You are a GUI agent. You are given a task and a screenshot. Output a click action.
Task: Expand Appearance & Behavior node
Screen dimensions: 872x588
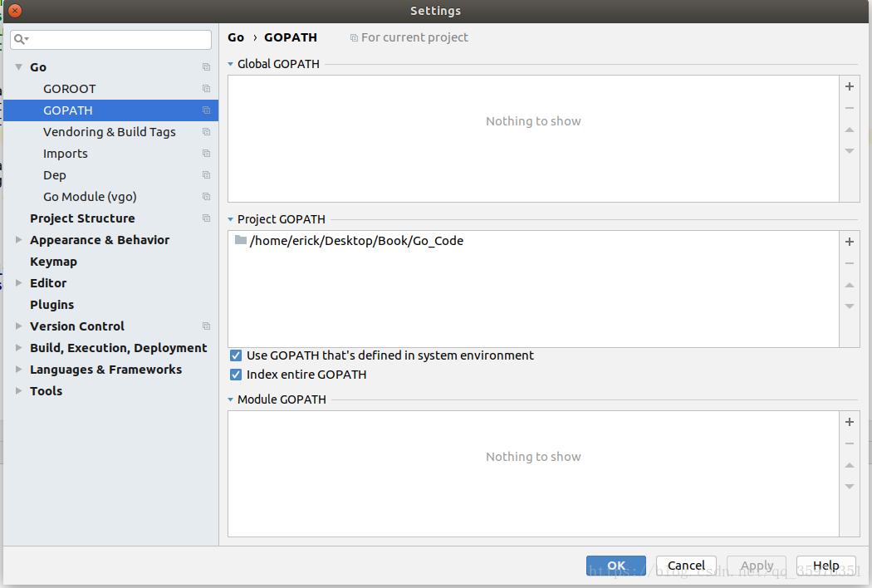tap(18, 240)
